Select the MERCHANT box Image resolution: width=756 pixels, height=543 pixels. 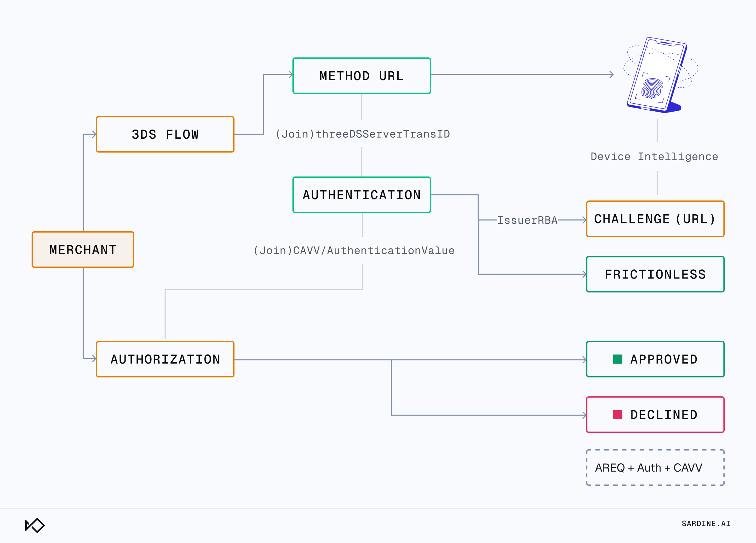[83, 249]
